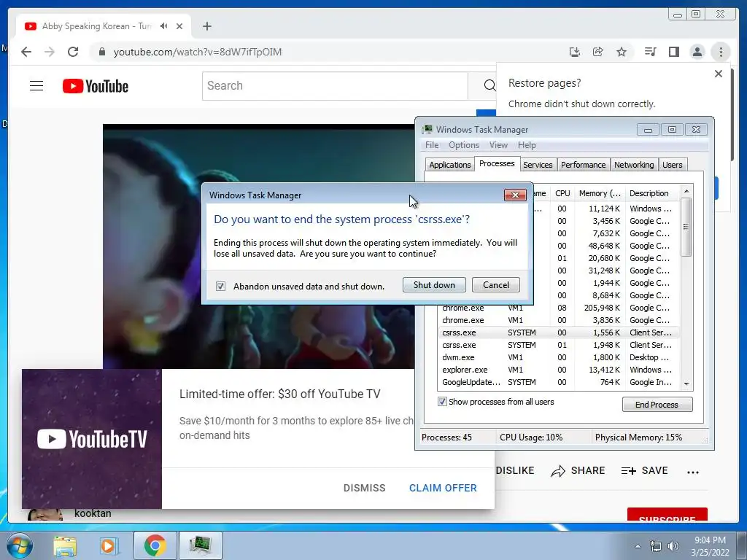Switch to the Performance tab
Viewport: 747px width, 560px height.
(x=583, y=165)
